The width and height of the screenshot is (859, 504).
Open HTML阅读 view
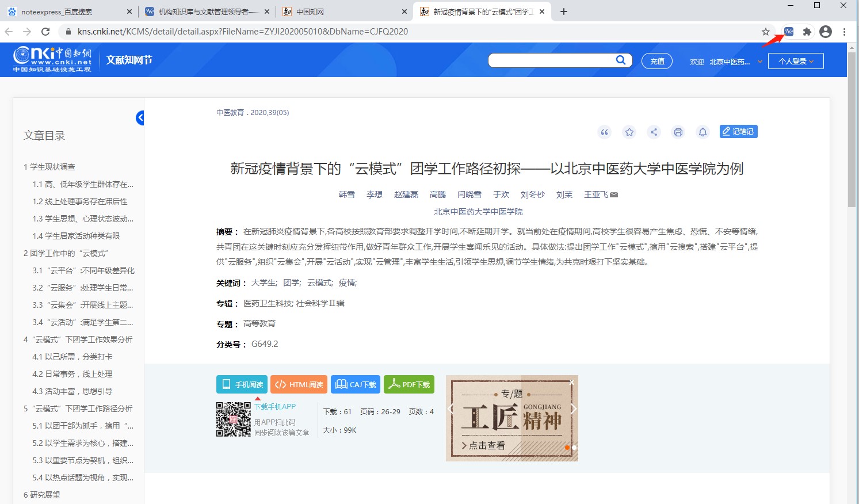[x=299, y=384]
